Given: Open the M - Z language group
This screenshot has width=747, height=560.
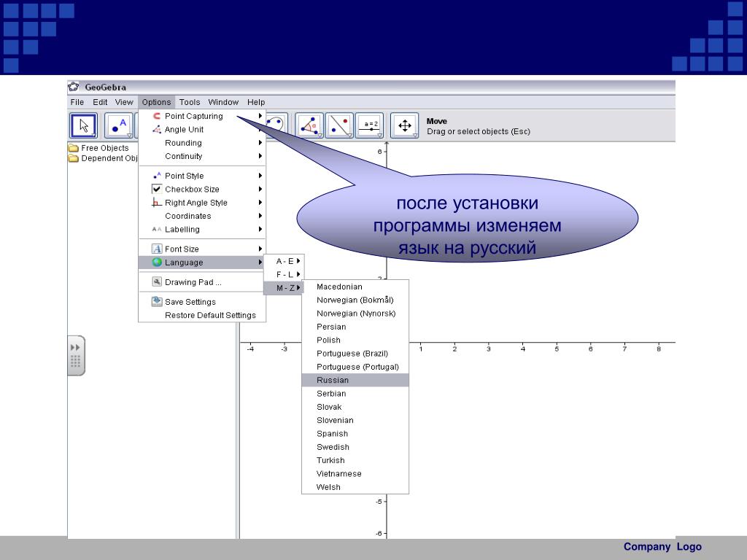Looking at the screenshot, I should pos(284,287).
